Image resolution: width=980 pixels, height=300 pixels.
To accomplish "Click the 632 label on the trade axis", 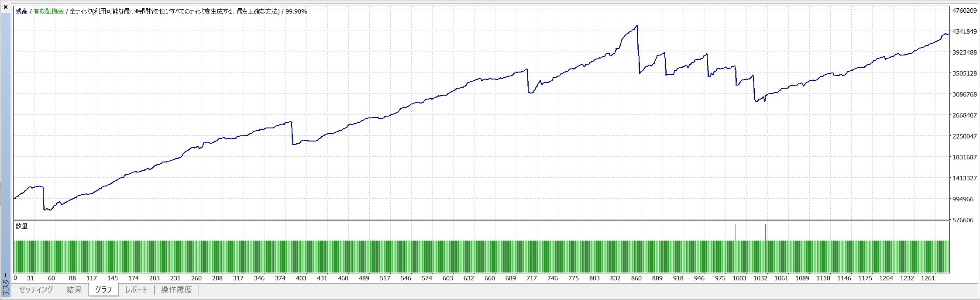I will pyautogui.click(x=468, y=278).
